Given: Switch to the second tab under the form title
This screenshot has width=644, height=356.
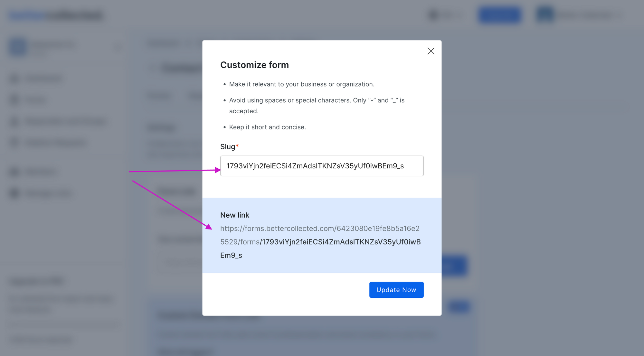Looking at the screenshot, I should [195, 96].
